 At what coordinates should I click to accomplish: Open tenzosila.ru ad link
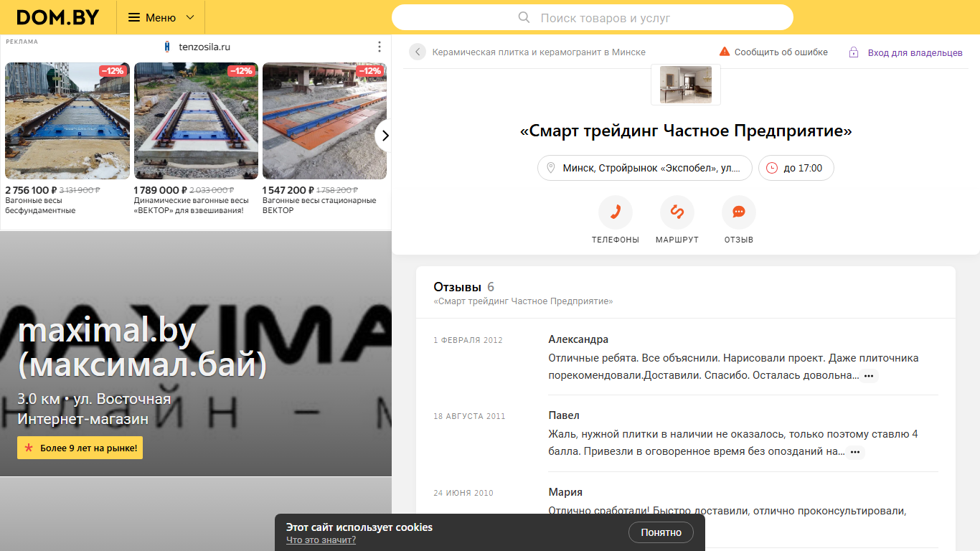204,47
